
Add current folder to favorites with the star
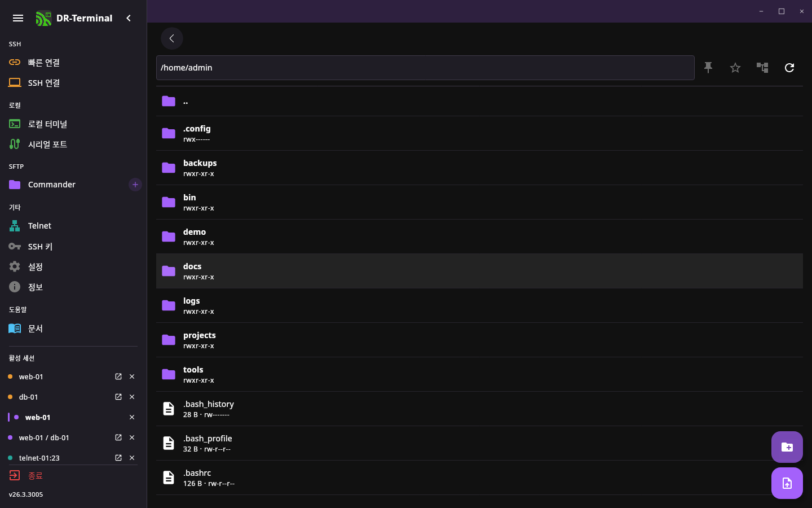[x=735, y=68]
